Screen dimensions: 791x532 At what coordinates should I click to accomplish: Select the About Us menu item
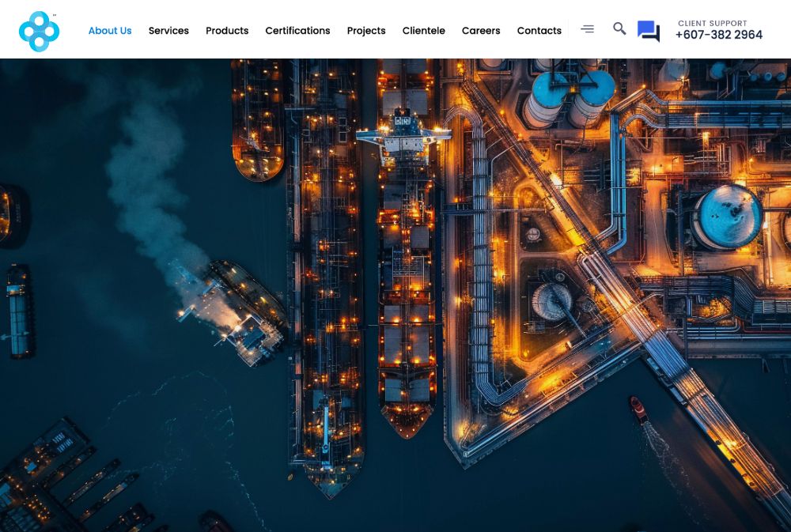(110, 31)
